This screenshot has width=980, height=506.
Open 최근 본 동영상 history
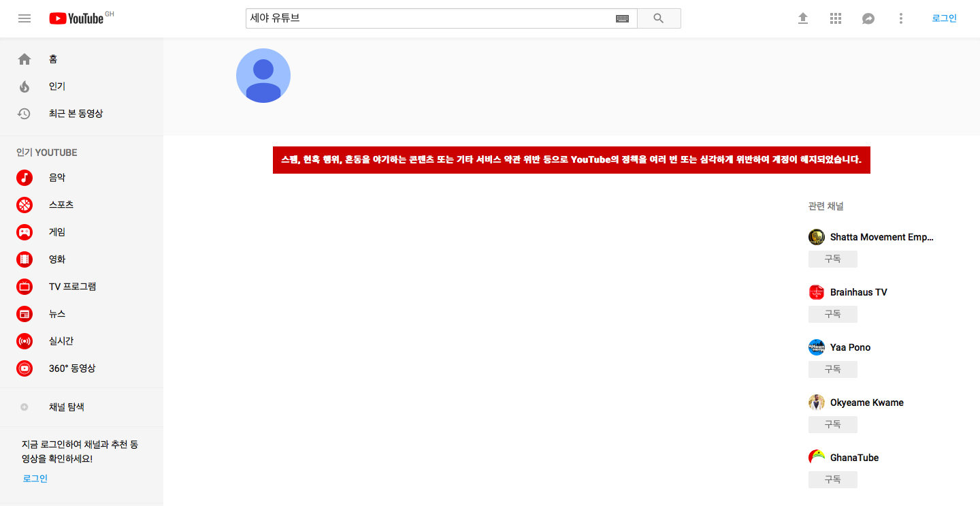82,114
